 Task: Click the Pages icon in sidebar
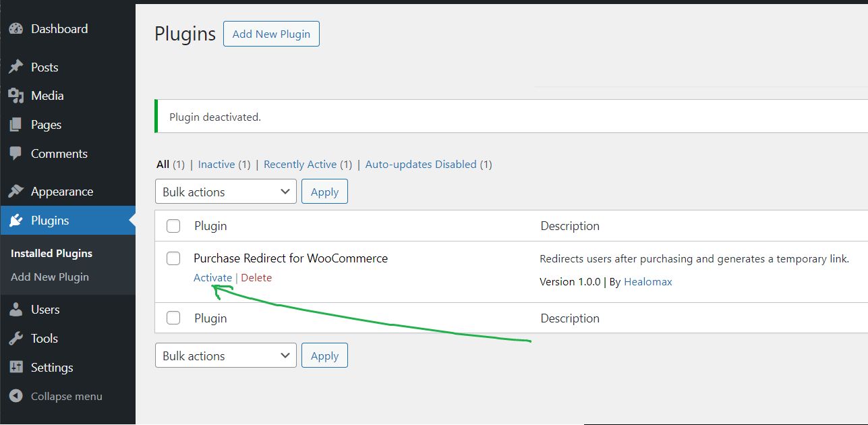click(16, 125)
